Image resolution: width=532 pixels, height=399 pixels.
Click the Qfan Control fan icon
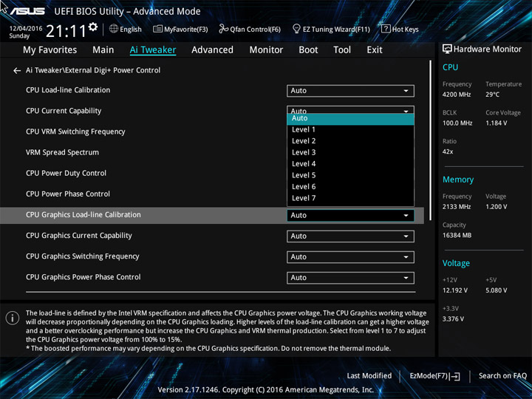click(223, 29)
